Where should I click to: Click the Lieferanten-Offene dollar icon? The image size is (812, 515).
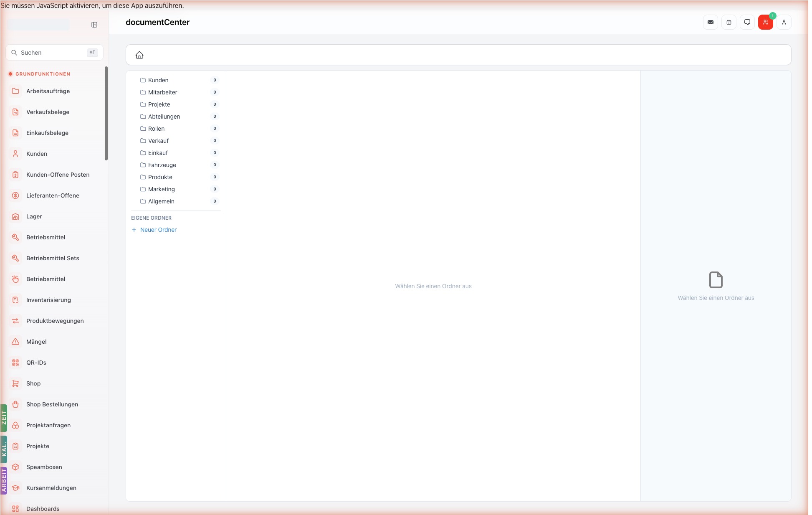[15, 195]
